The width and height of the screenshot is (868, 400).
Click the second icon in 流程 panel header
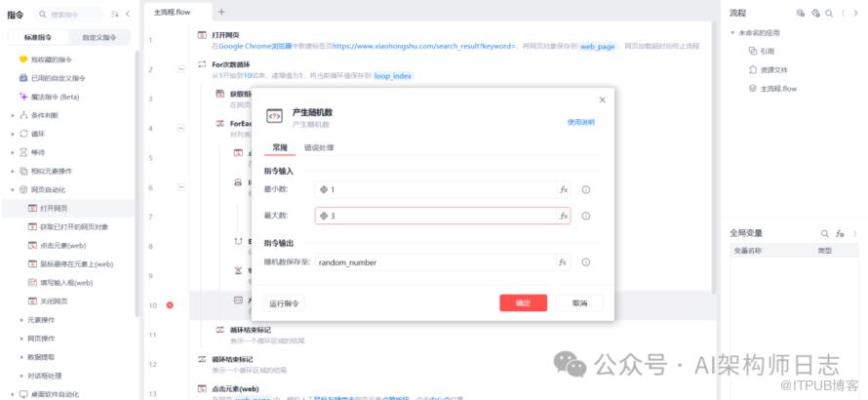(815, 14)
